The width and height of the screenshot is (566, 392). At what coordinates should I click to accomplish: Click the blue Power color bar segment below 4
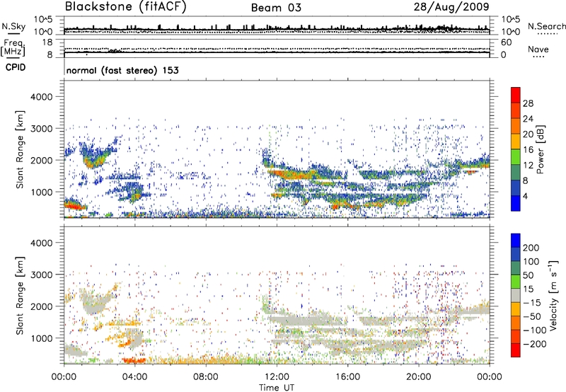click(516, 203)
